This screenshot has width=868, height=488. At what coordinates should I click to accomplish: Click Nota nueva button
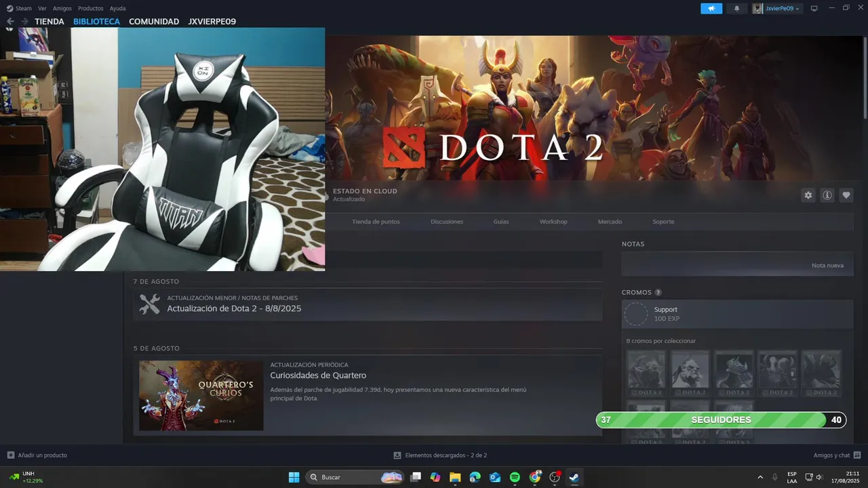827,266
